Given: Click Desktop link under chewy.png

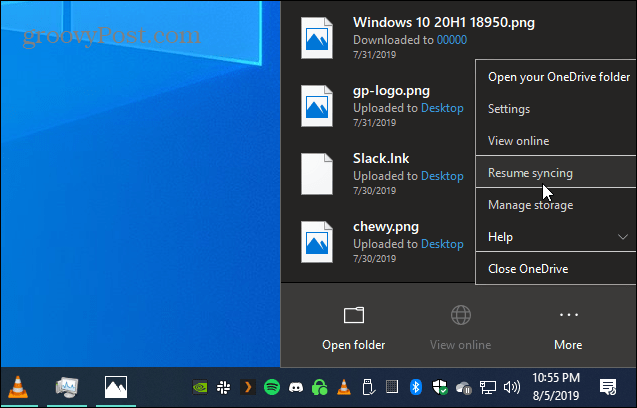Looking at the screenshot, I should (442, 243).
